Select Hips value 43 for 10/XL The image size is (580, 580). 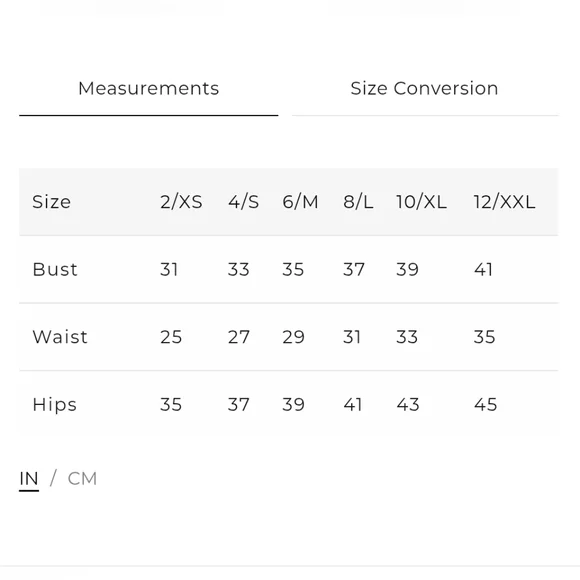pyautogui.click(x=408, y=404)
